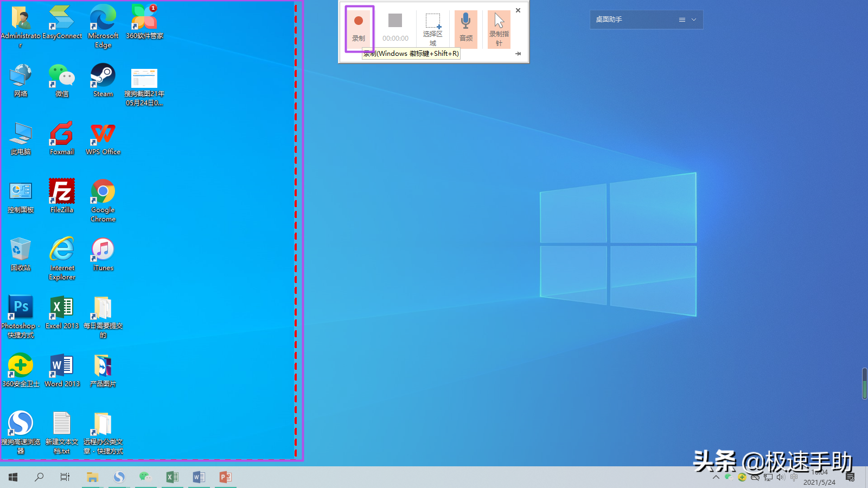The width and height of the screenshot is (868, 488).
Task: Close the screen recording toolbar
Action: 518,10
